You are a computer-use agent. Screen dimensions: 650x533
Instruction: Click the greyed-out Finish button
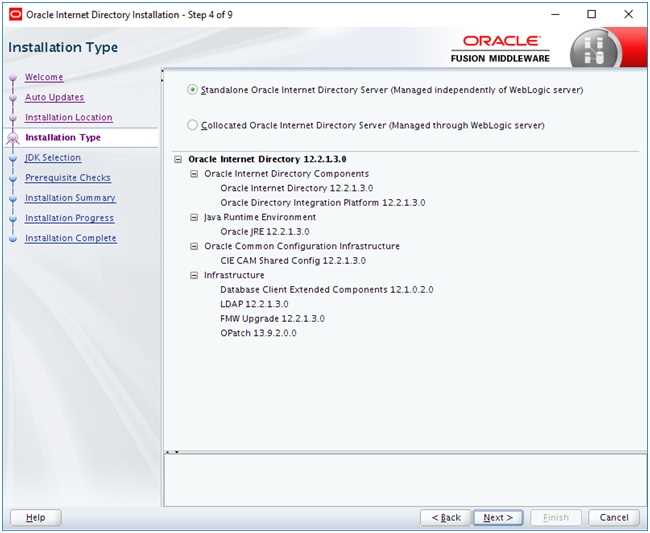pos(556,517)
